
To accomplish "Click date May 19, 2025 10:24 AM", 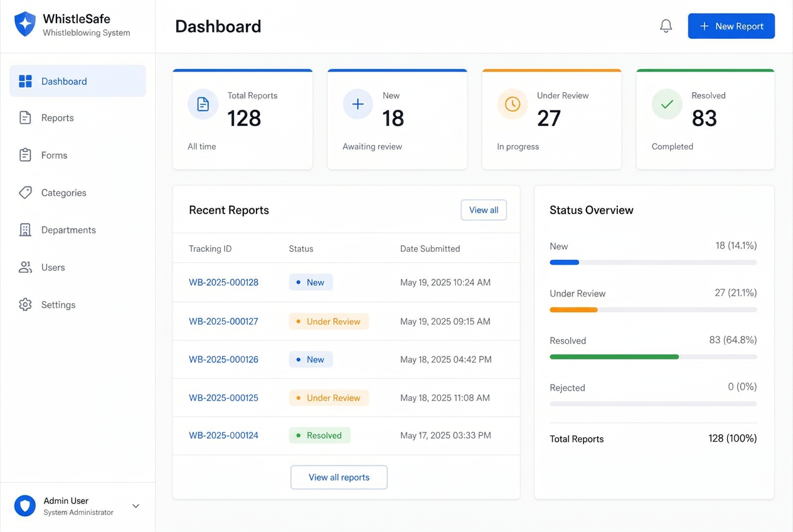I will pyautogui.click(x=445, y=282).
